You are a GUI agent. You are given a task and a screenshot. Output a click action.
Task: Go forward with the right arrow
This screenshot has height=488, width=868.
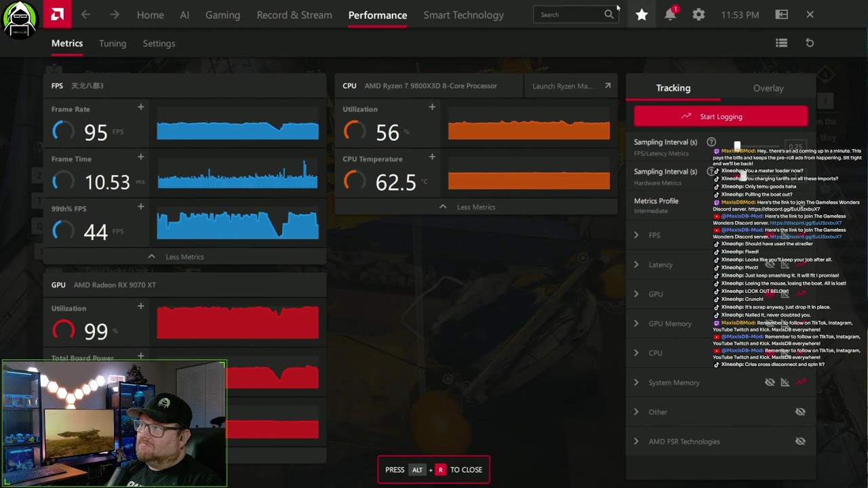tap(115, 14)
